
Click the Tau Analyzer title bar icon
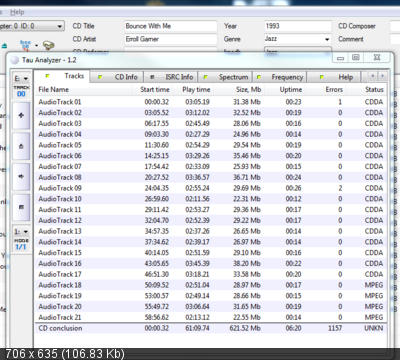15,60
